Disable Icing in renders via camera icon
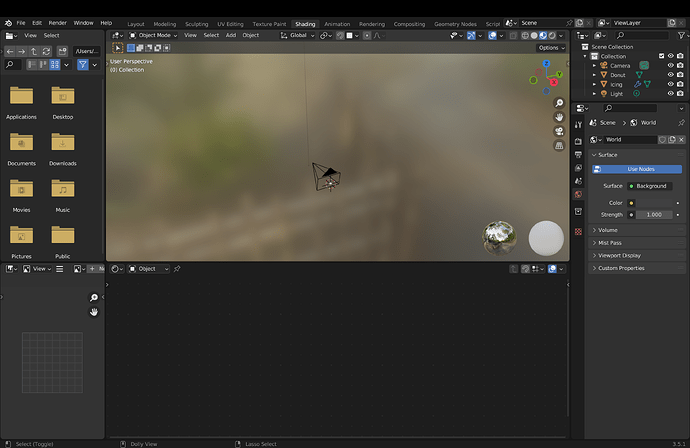Viewport: 690px width, 448px height. pyautogui.click(x=680, y=84)
